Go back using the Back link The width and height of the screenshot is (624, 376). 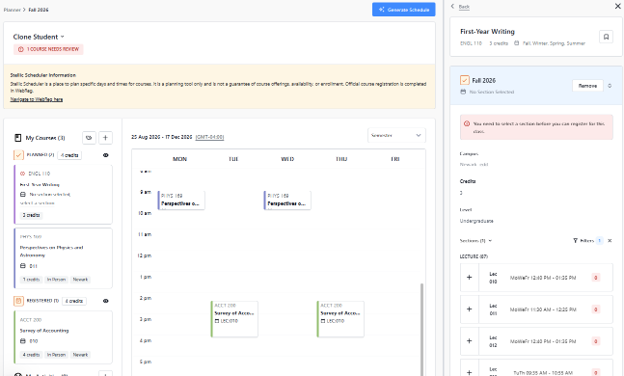[x=464, y=7]
